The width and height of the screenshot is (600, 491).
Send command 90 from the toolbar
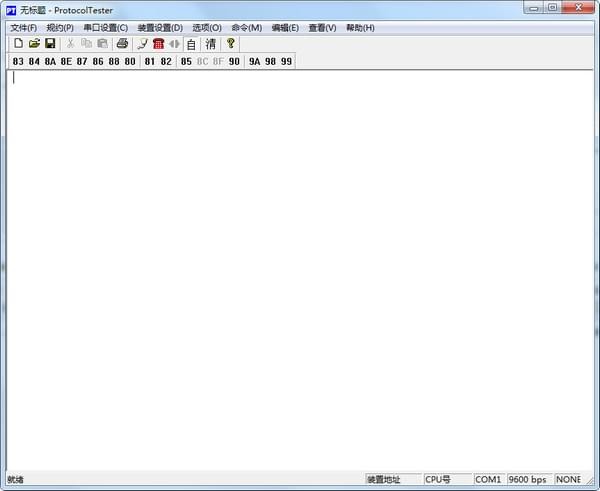pyautogui.click(x=234, y=61)
